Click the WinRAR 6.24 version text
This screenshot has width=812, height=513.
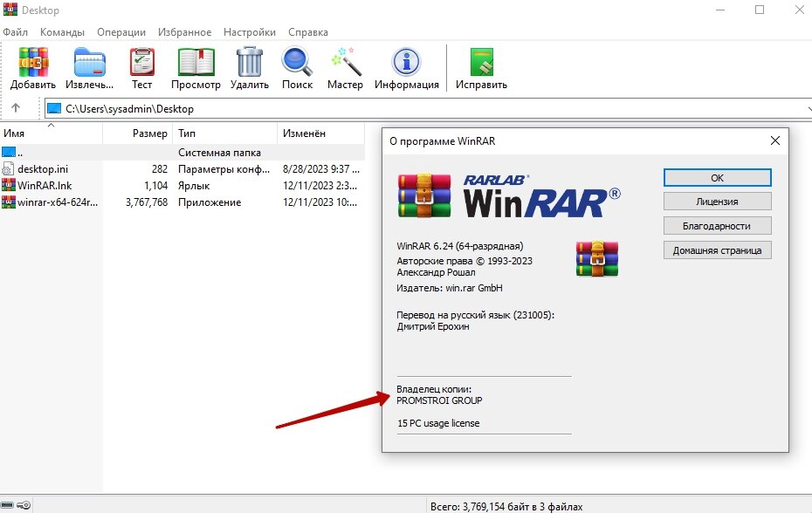[x=460, y=246]
